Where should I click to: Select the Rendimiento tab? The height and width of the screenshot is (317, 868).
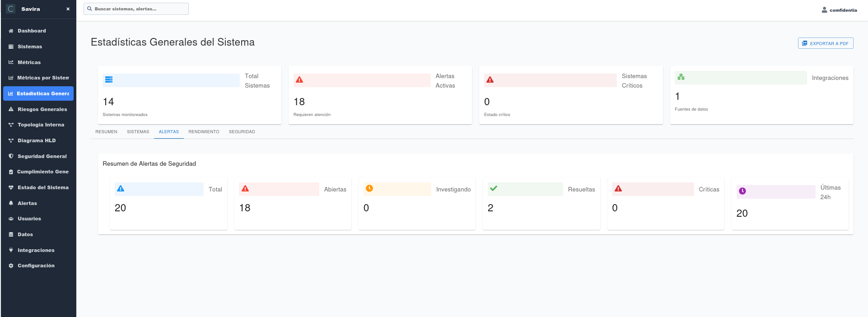[x=204, y=132]
